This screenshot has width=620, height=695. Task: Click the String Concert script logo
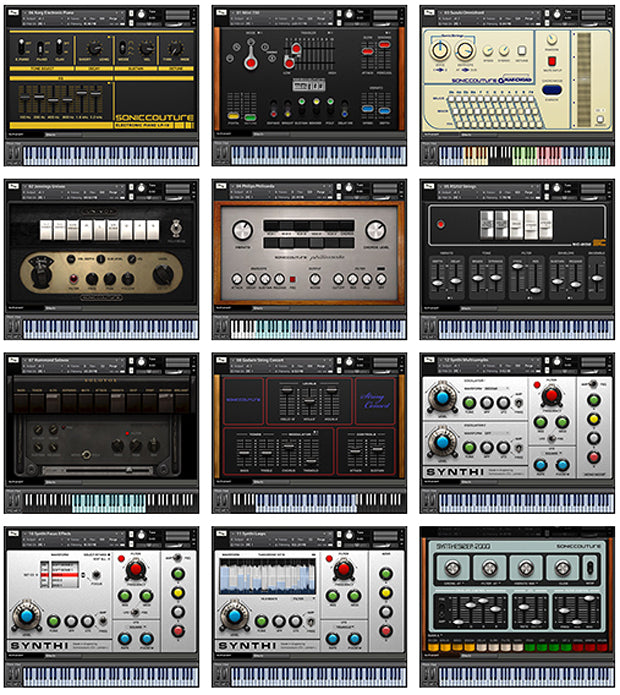click(x=376, y=400)
